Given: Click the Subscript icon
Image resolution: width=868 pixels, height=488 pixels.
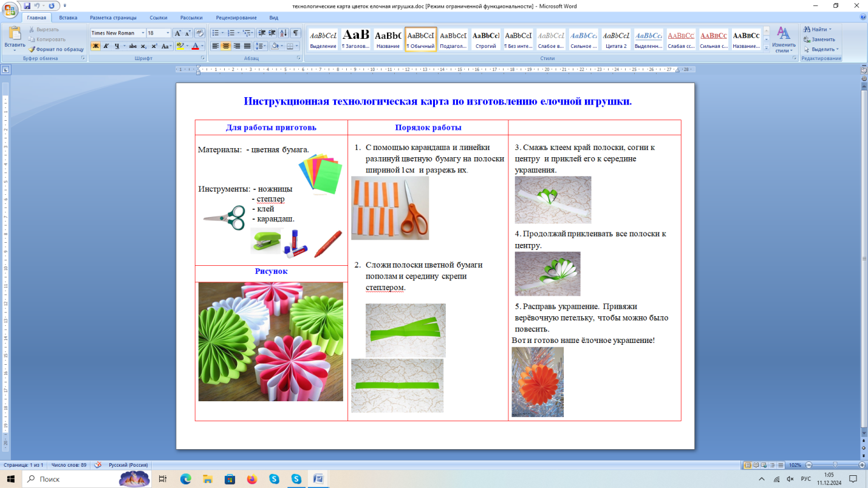Looking at the screenshot, I should tap(143, 46).
